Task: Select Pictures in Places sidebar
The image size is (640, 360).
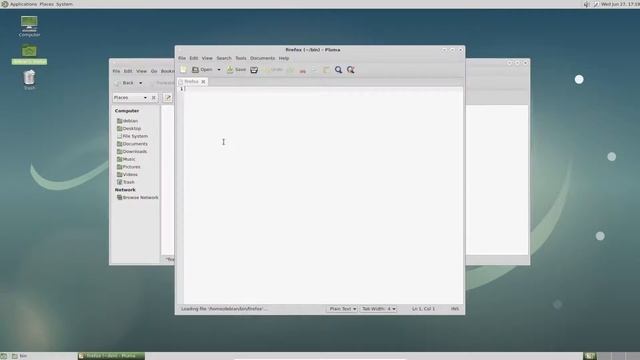Action: click(x=129, y=167)
